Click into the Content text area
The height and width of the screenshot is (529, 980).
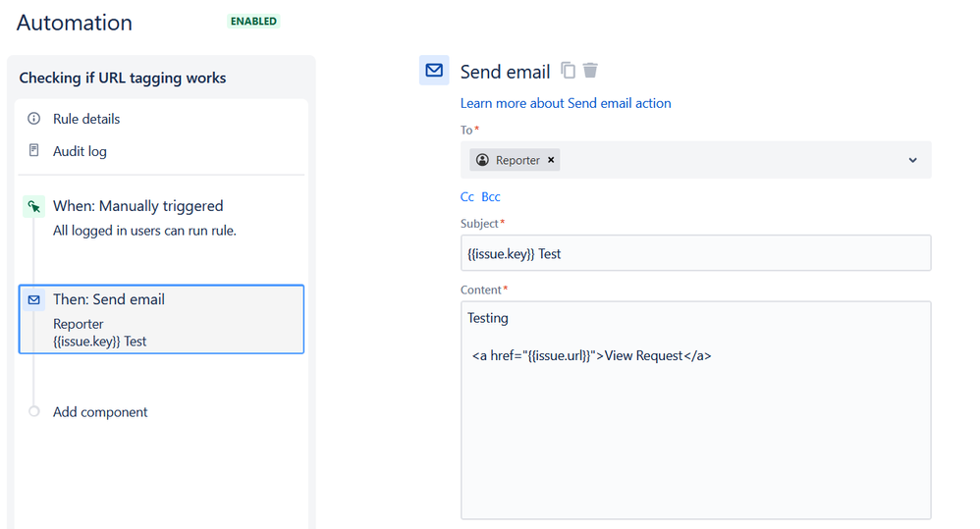[695, 410]
